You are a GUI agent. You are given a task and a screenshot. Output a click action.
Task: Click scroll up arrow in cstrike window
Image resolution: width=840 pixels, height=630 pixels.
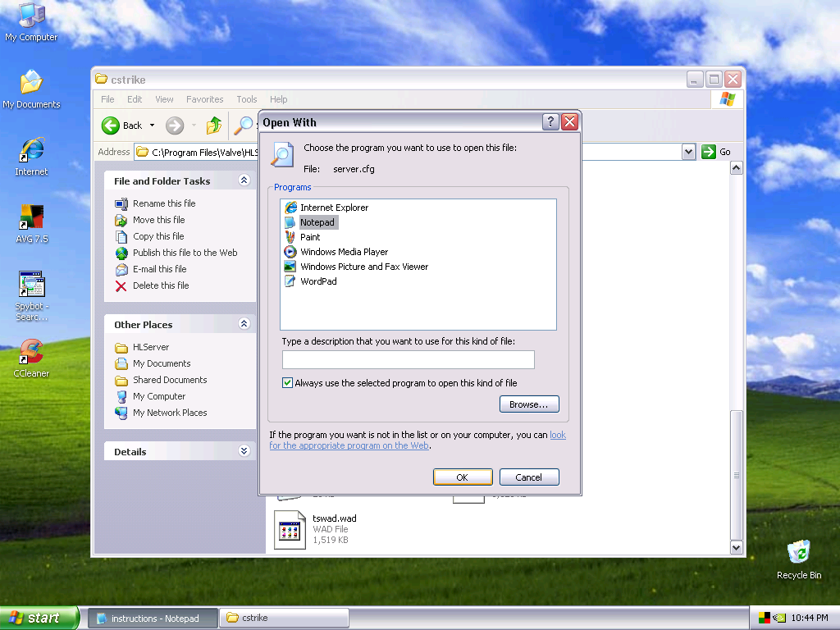tap(737, 168)
